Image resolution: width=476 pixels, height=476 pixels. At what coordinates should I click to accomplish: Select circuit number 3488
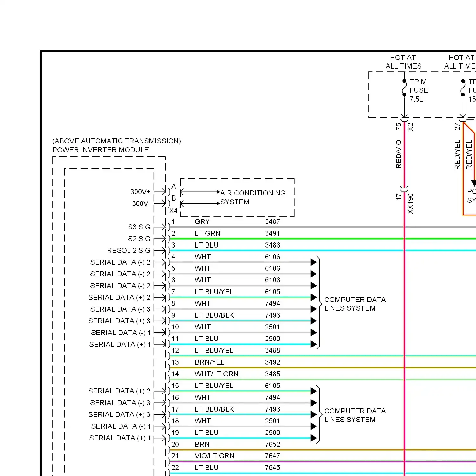click(273, 350)
